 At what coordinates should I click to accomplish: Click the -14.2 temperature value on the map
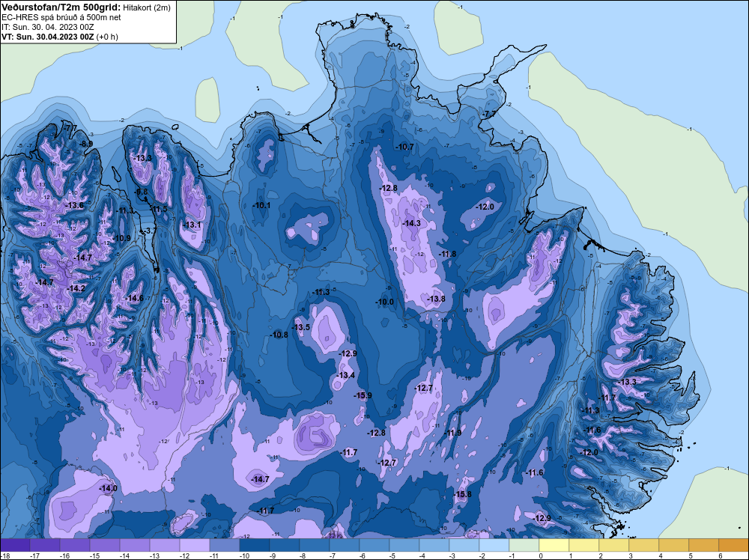pos(76,289)
